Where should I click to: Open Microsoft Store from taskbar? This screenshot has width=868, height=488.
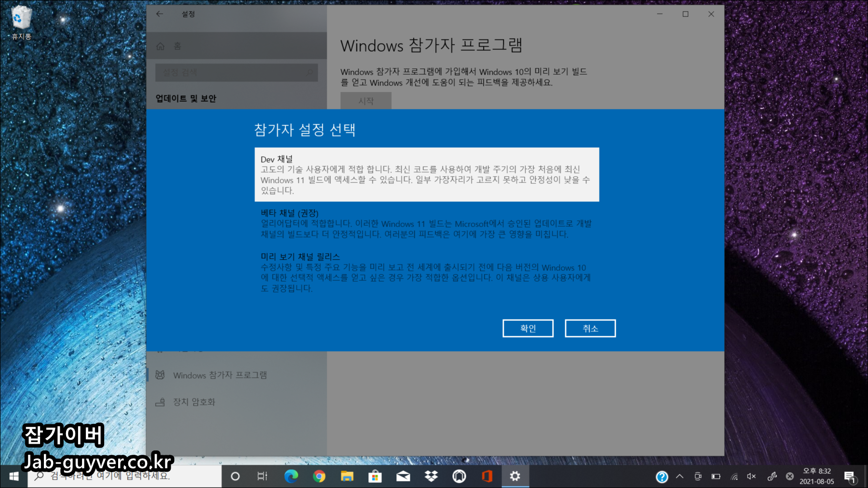(375, 476)
